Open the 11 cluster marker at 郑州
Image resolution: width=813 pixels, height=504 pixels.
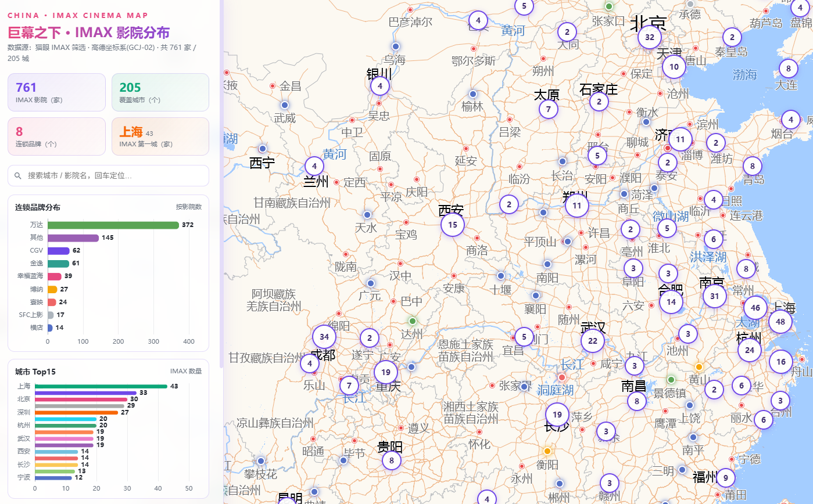(x=576, y=206)
